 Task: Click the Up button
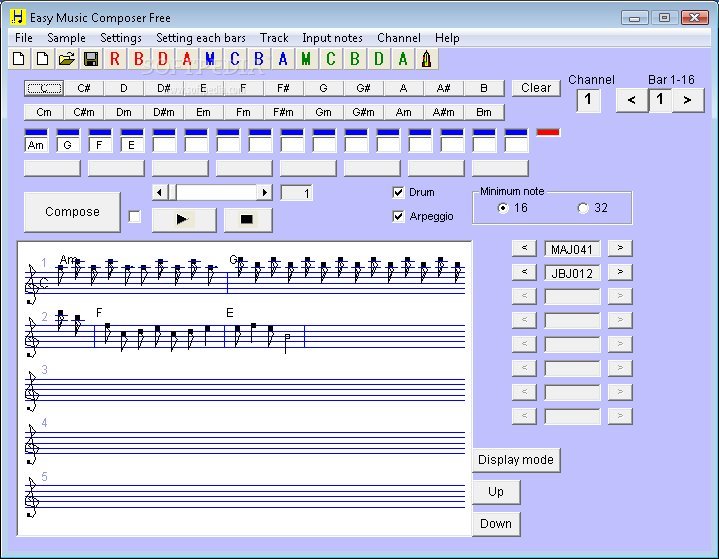(496, 492)
